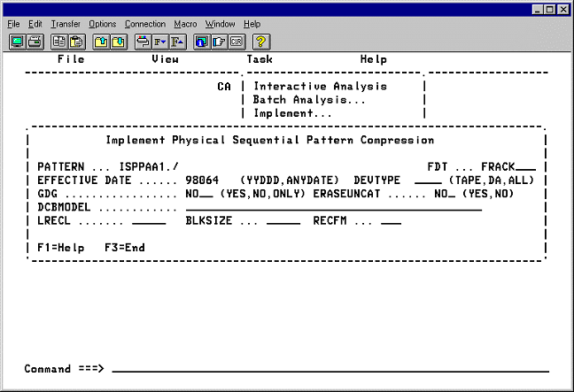Open the Window menu
Screen dimensions: 574x392
pyautogui.click(x=220, y=24)
